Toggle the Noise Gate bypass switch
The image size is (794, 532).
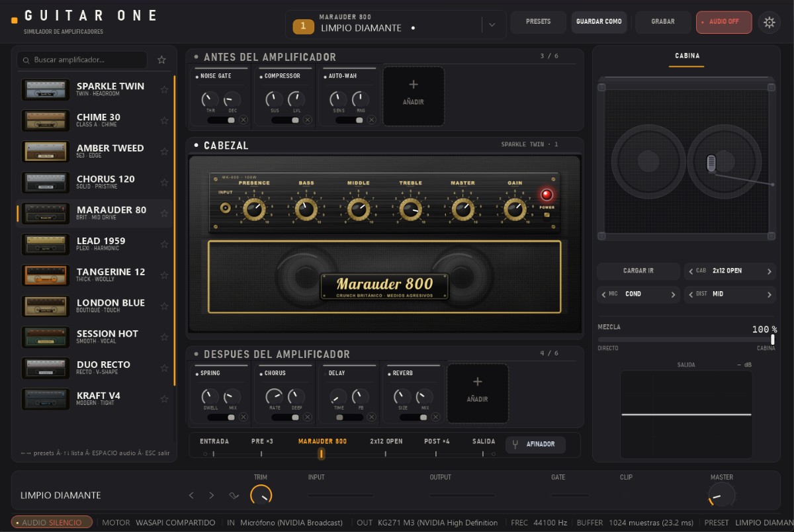pyautogui.click(x=222, y=120)
